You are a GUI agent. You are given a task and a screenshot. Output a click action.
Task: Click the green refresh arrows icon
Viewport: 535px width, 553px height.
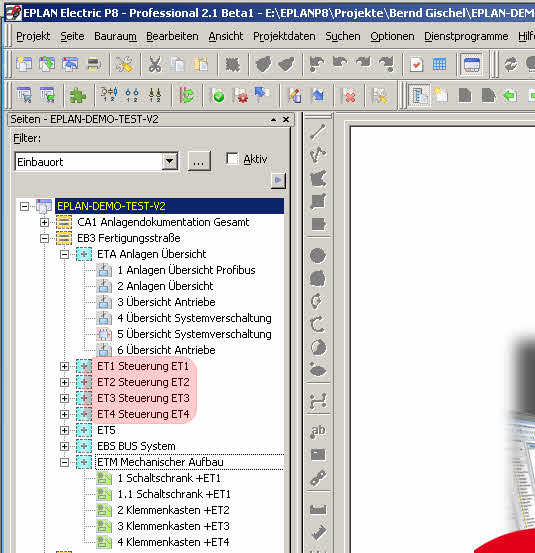tap(187, 95)
